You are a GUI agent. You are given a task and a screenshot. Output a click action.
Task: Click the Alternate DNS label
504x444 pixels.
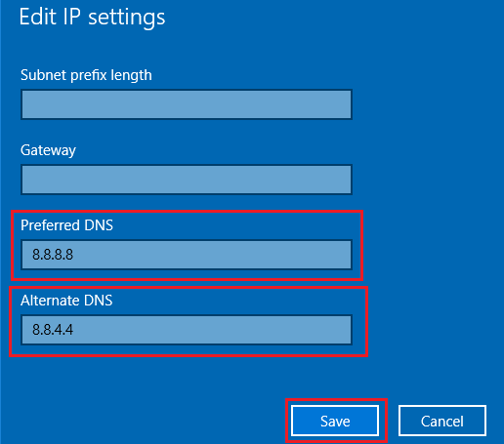[x=66, y=301]
